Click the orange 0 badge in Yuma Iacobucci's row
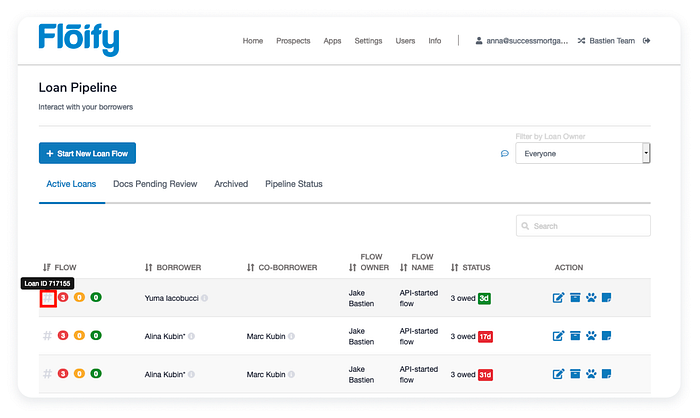Viewport: 700px width, 418px height. (79, 297)
